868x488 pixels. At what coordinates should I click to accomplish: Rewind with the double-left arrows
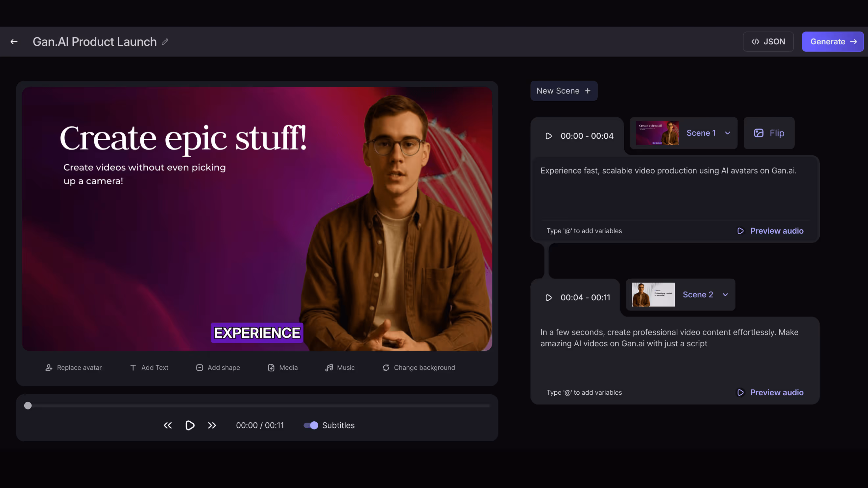168,426
